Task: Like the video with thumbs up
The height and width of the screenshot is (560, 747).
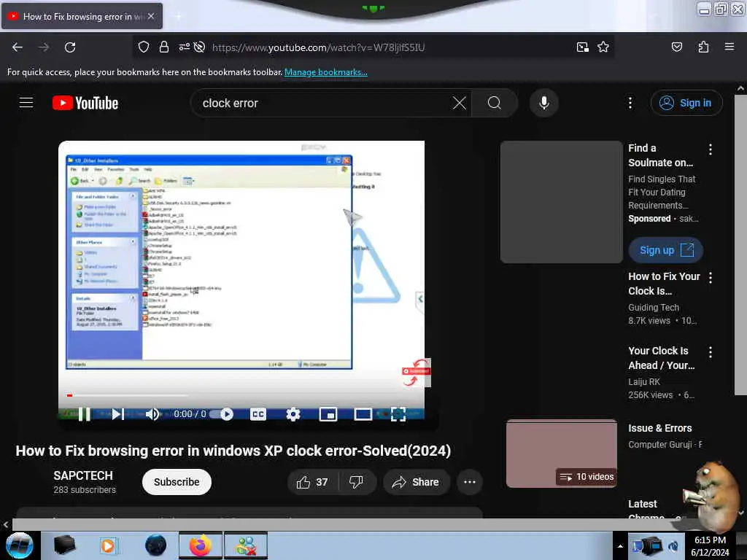Action: click(312, 482)
